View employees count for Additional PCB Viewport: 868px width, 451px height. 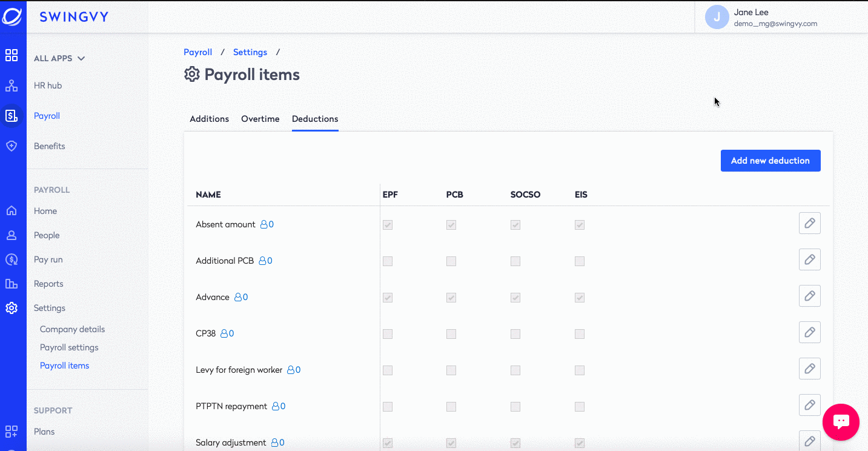tap(265, 261)
